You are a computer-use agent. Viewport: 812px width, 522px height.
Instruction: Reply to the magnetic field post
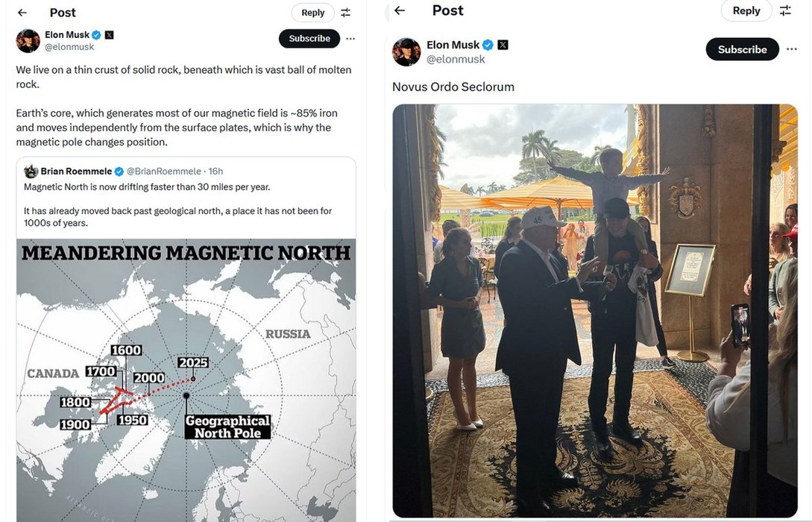(313, 13)
